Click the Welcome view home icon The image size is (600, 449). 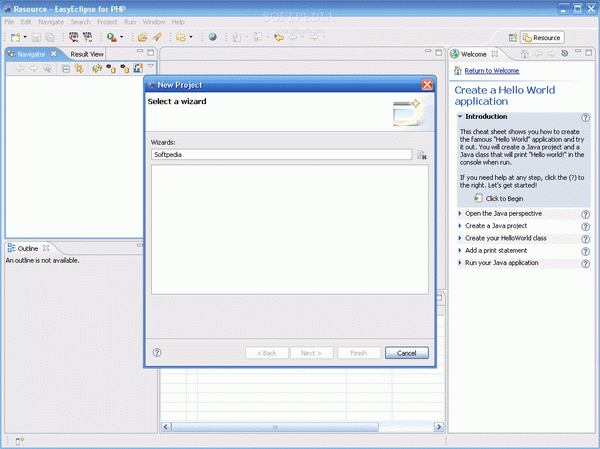[525, 54]
